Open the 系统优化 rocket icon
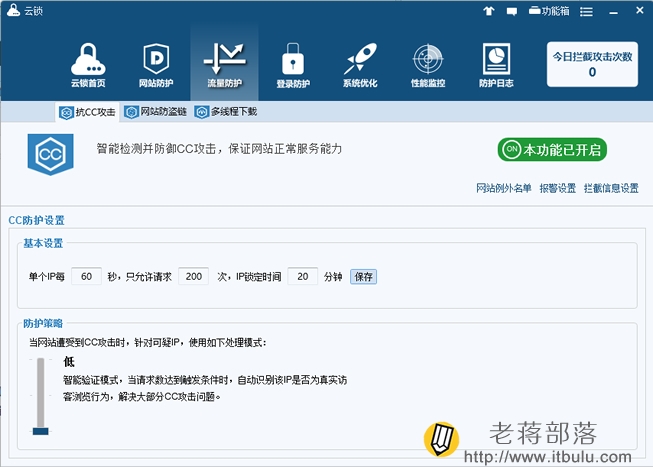 360,65
